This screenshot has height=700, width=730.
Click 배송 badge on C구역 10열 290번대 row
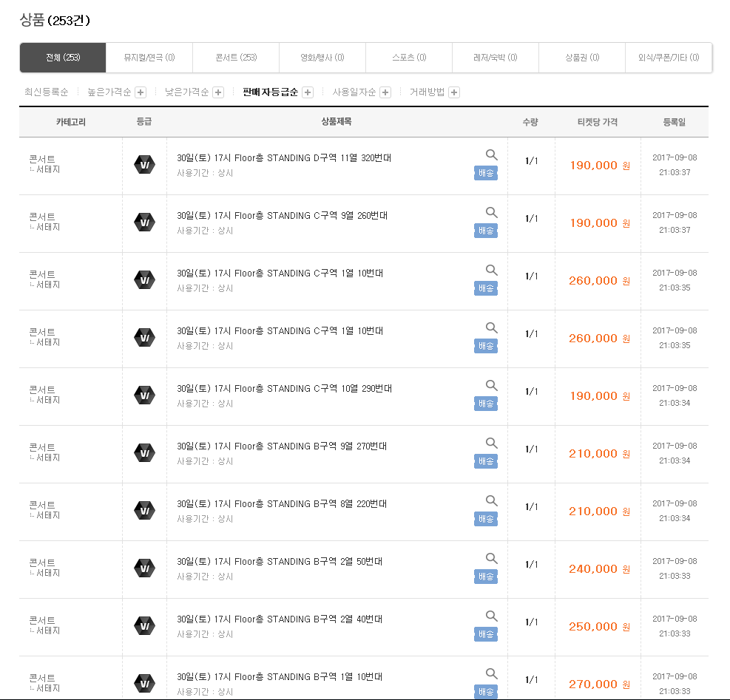point(486,404)
